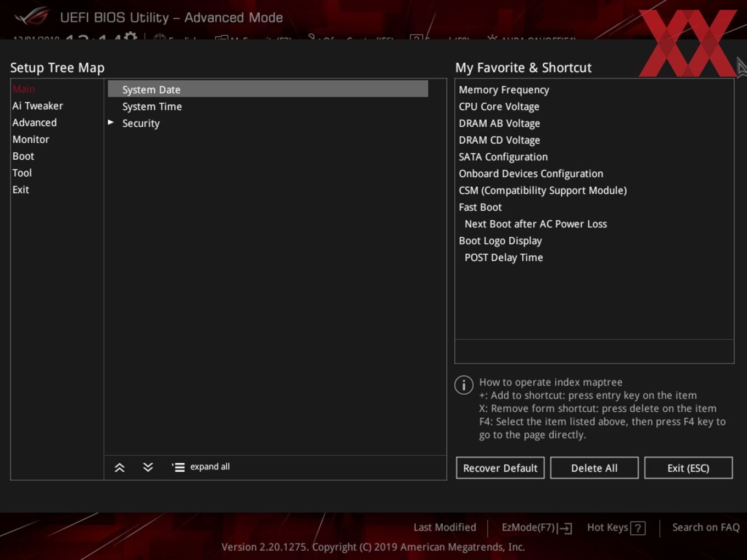Select POST Delay Time shortcut
The width and height of the screenshot is (747, 560).
(x=504, y=257)
